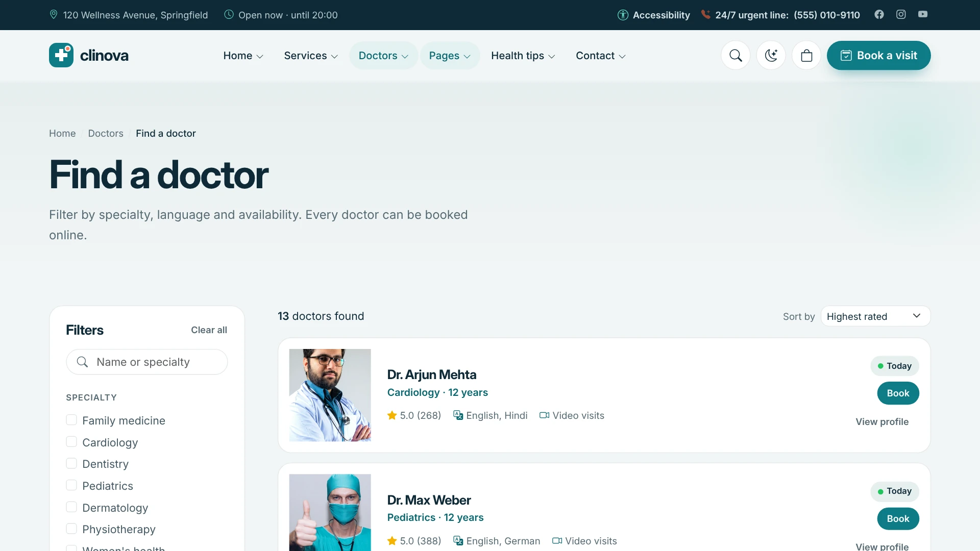Open the Sort by Highest rated dropdown
The image size is (980, 551).
pos(875,316)
